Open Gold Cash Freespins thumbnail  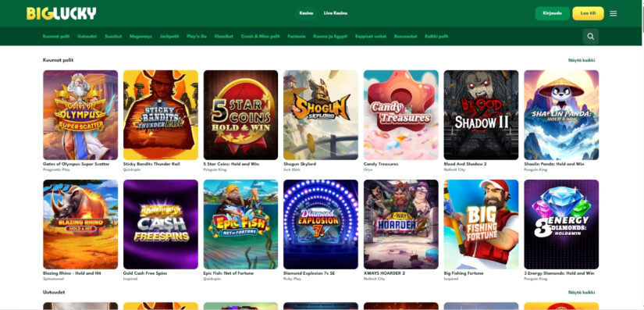coord(161,224)
